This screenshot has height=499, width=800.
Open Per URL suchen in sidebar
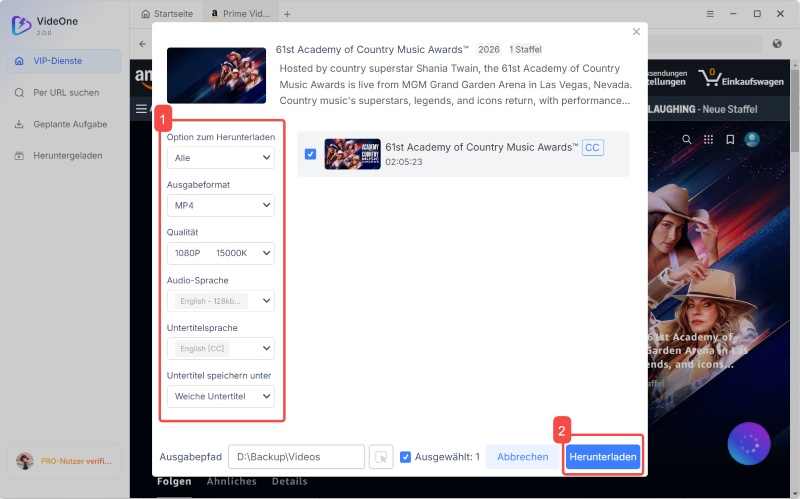(x=64, y=92)
